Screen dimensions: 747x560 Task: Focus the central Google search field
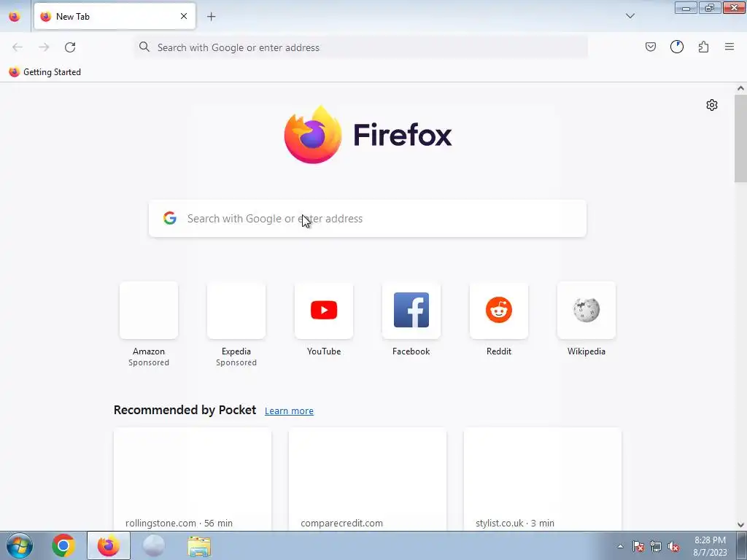tap(368, 219)
